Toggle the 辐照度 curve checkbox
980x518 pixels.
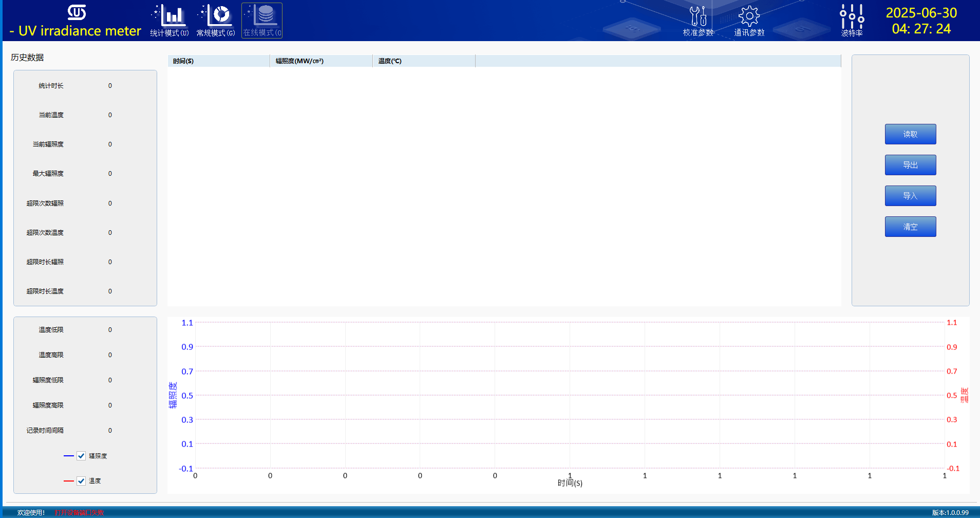pyautogui.click(x=81, y=456)
